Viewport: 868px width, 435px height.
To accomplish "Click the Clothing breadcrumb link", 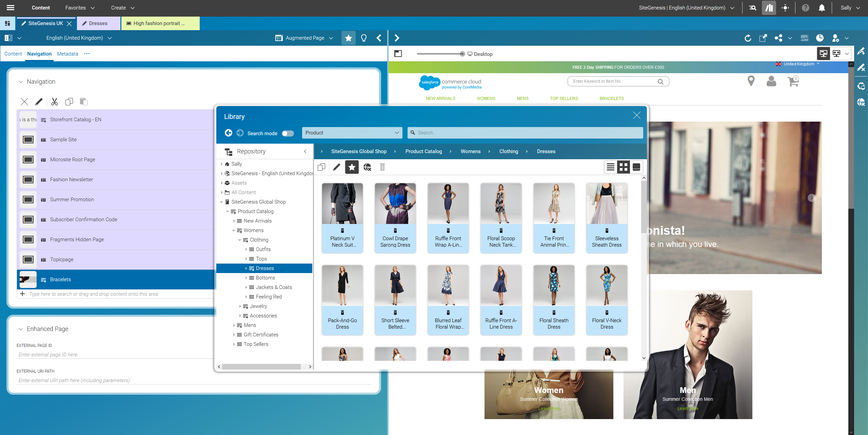I will (x=508, y=151).
